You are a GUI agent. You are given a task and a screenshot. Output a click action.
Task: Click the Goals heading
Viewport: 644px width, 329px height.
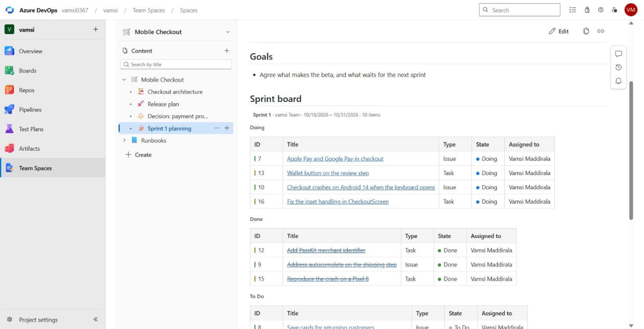click(x=261, y=57)
